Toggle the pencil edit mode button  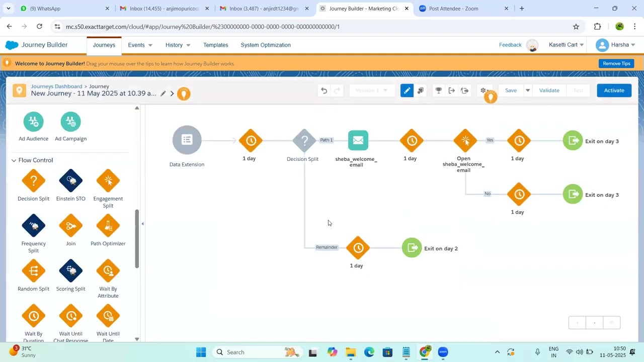point(407,90)
